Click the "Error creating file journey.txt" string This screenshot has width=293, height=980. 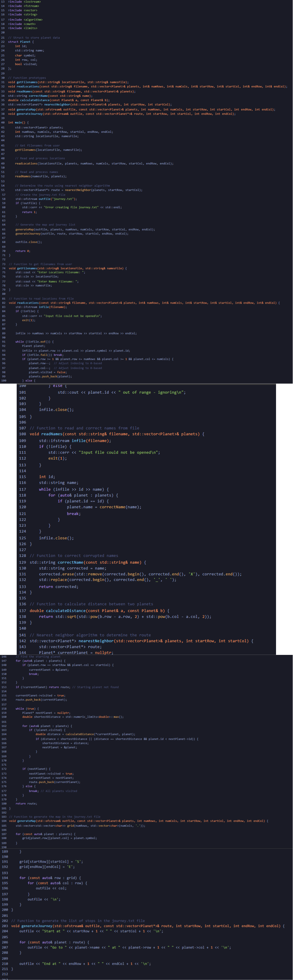click(70, 207)
